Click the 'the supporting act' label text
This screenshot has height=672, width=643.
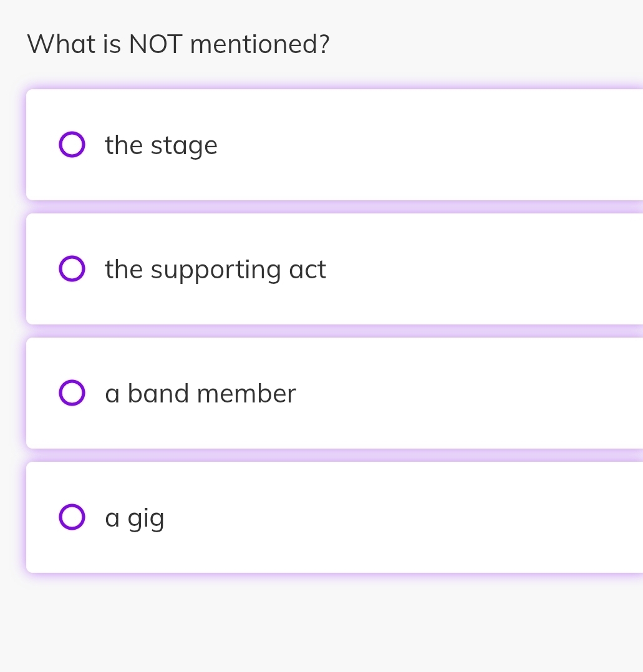click(215, 270)
